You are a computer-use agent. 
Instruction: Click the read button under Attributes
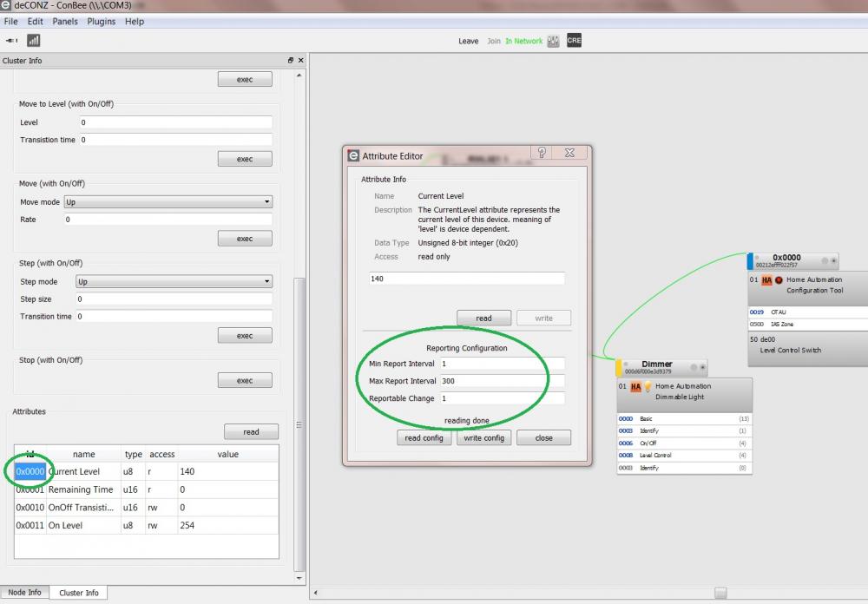coord(251,432)
